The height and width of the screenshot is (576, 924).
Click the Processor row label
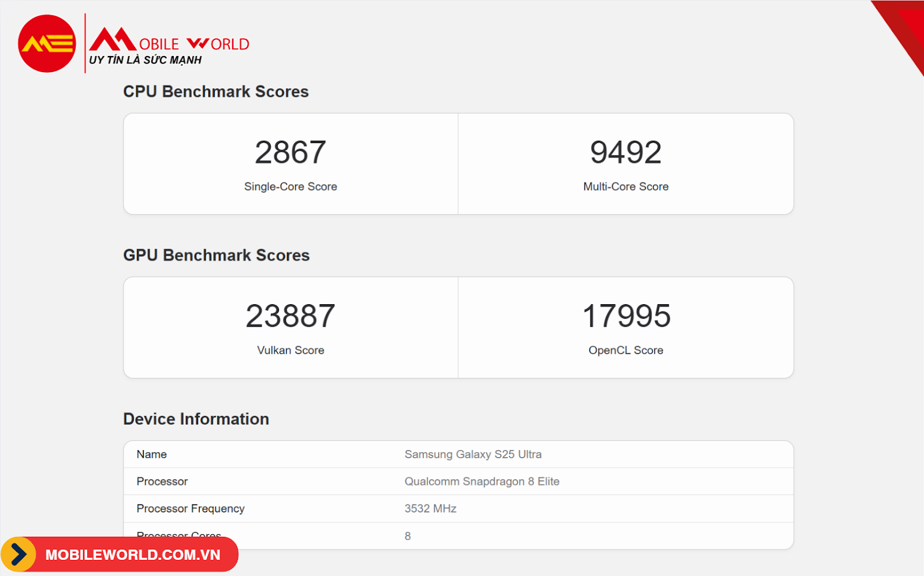(x=162, y=481)
